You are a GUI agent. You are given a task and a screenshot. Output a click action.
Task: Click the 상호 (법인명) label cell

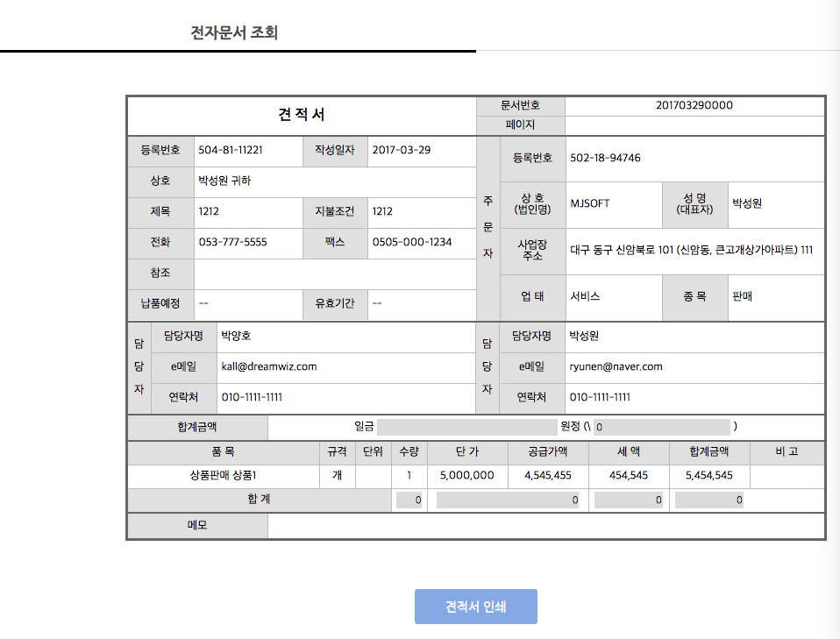point(532,204)
